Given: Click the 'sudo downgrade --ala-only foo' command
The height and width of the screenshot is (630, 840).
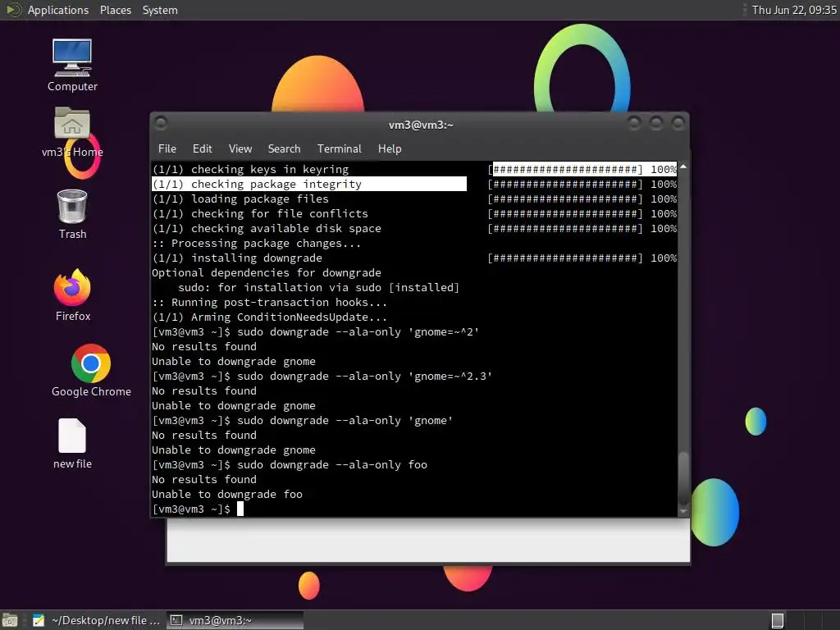Looking at the screenshot, I should pyautogui.click(x=332, y=465).
